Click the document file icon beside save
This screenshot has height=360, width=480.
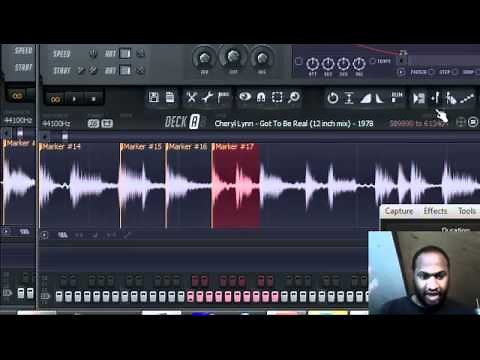170,97
